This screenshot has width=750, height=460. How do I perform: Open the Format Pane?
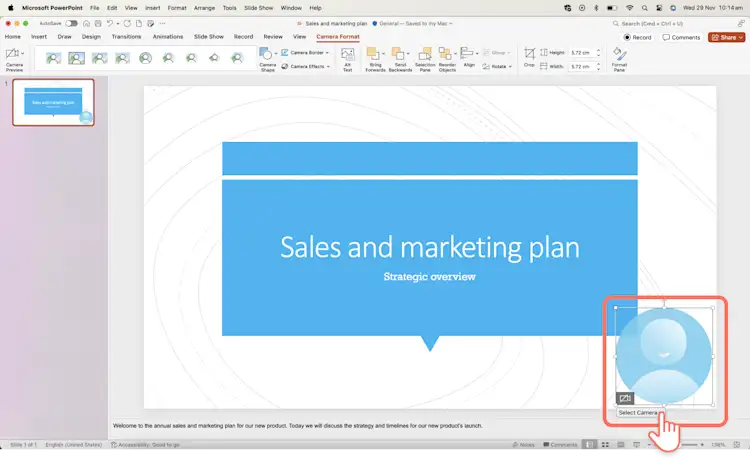coord(619,59)
